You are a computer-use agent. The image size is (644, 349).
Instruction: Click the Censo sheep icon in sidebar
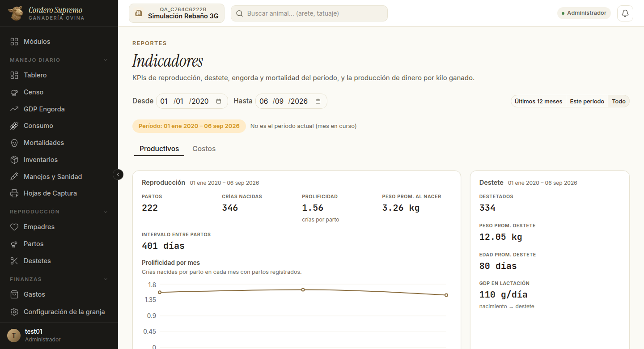tap(14, 92)
